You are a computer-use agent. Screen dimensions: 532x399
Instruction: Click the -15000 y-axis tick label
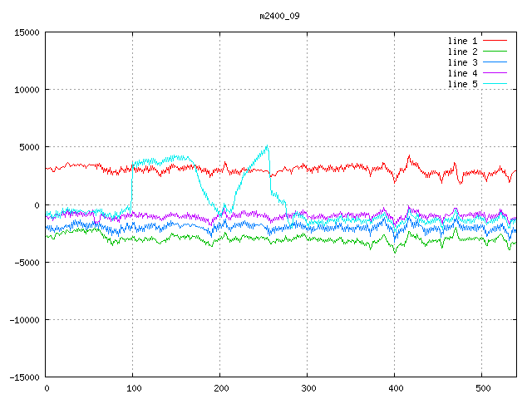[23, 377]
